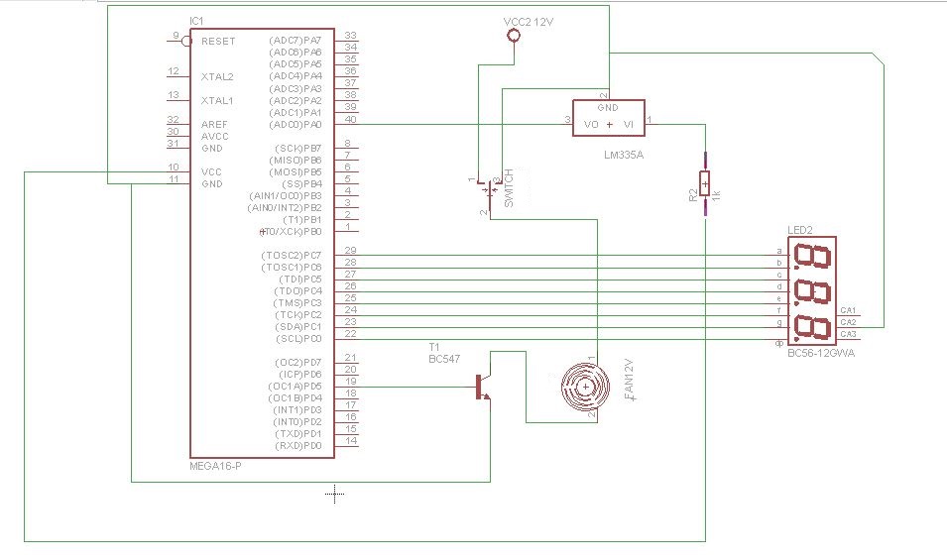Click the RESET pin inversion circle
Screen dimensions: 947x560
pyautogui.click(x=186, y=41)
